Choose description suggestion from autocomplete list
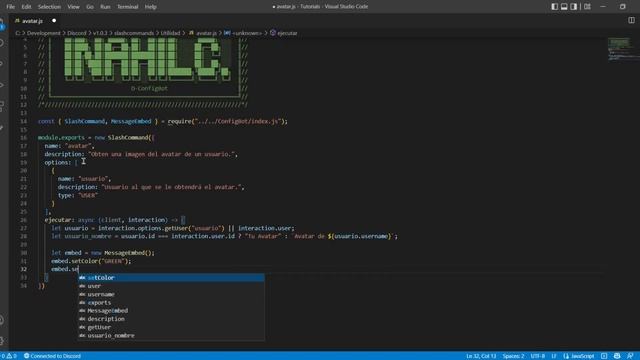Viewport: 640px width, 360px height. (x=171, y=319)
